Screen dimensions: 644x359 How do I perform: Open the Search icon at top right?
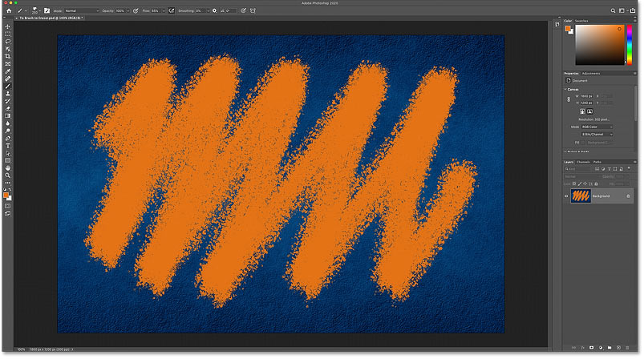613,10
